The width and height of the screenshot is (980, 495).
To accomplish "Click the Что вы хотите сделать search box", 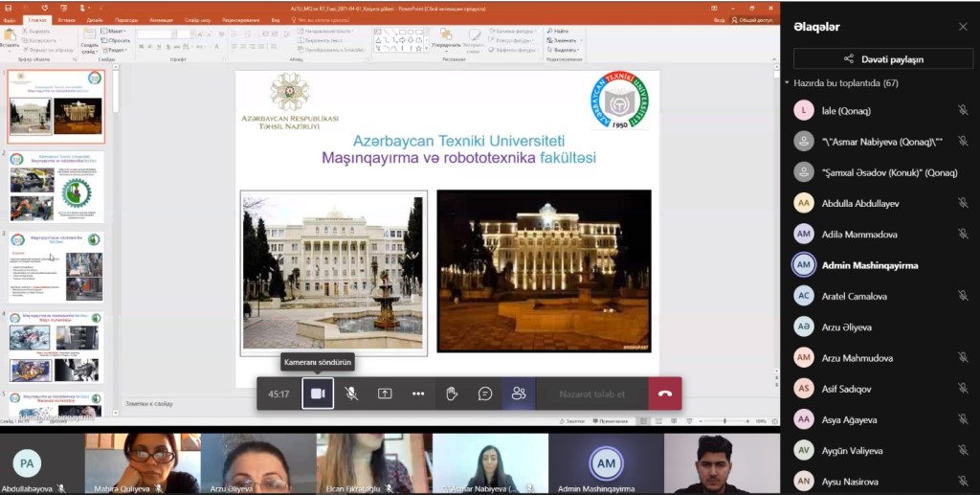I will click(323, 20).
